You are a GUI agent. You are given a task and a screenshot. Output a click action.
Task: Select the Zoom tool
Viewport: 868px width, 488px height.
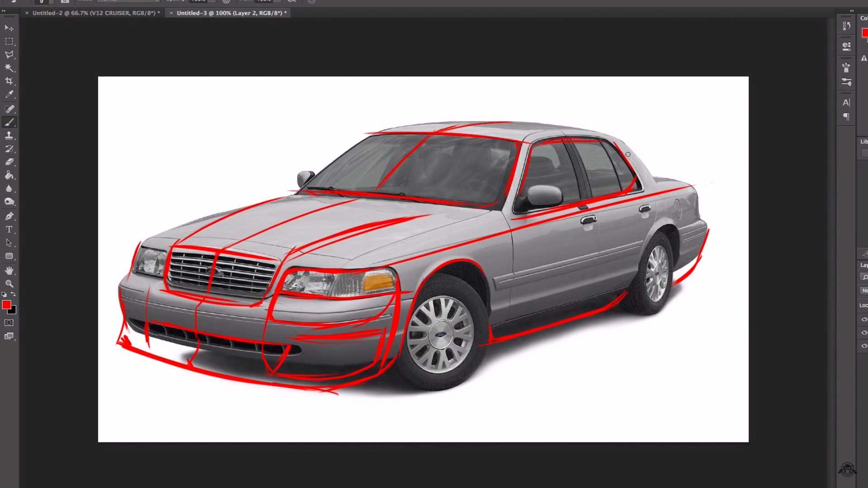click(9, 284)
